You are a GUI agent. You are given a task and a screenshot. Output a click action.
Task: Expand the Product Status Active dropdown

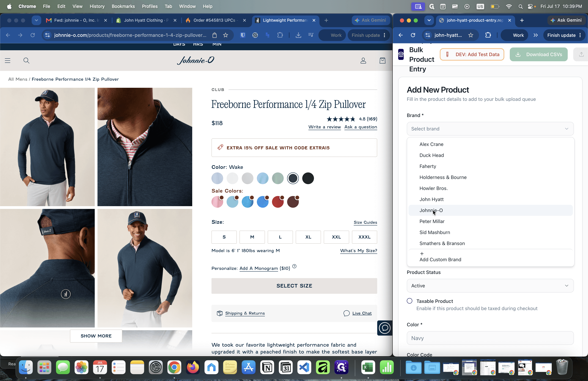(x=490, y=285)
